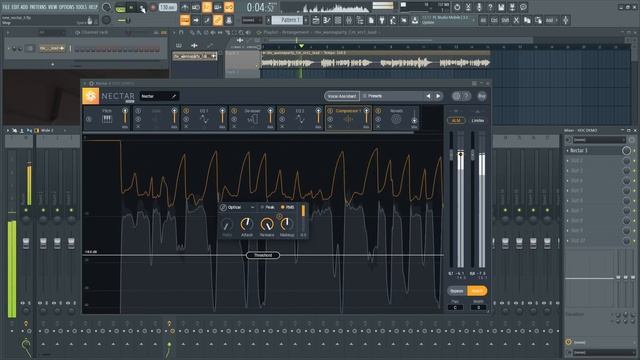Click the download arrow icon near news panel

[415, 20]
